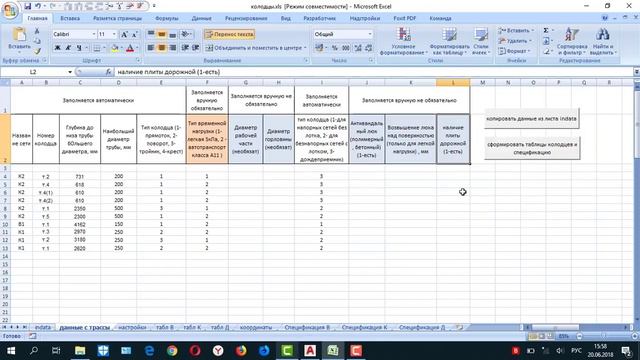Click the Windows Start button
The height and width of the screenshot is (360, 640).
(x=11, y=351)
